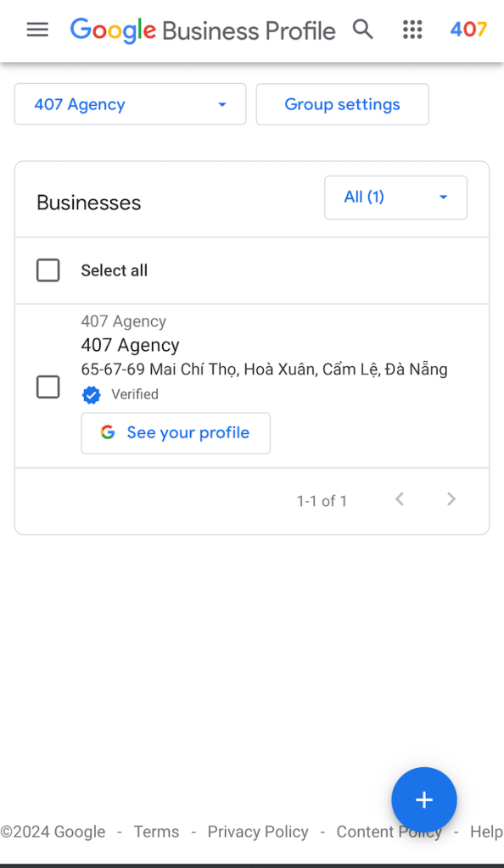Click Group settings button

tap(342, 104)
